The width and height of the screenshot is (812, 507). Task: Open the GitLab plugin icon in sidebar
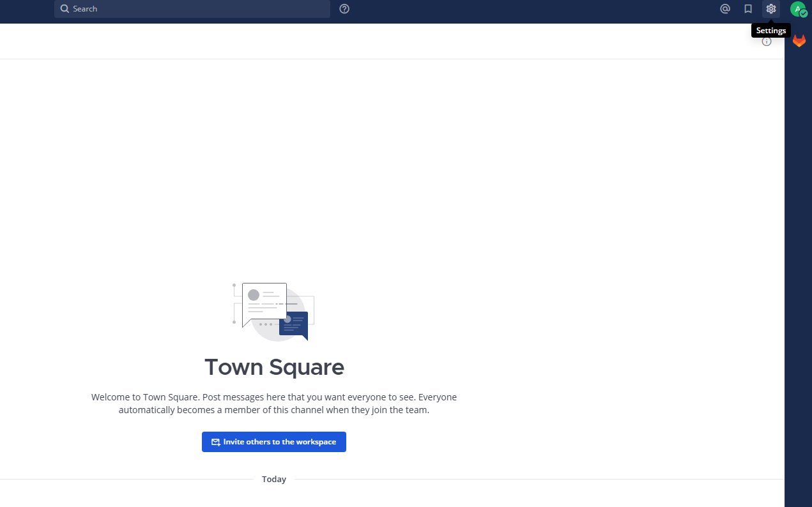(x=799, y=41)
